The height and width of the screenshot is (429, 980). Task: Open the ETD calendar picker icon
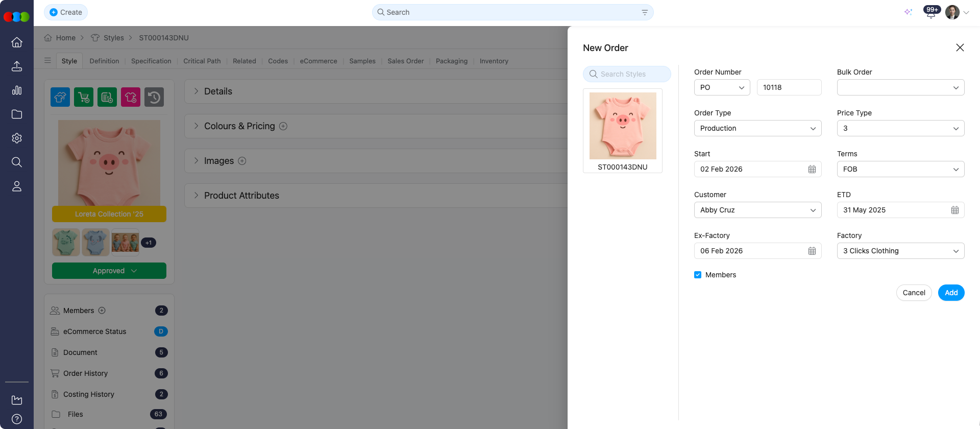coord(955,210)
